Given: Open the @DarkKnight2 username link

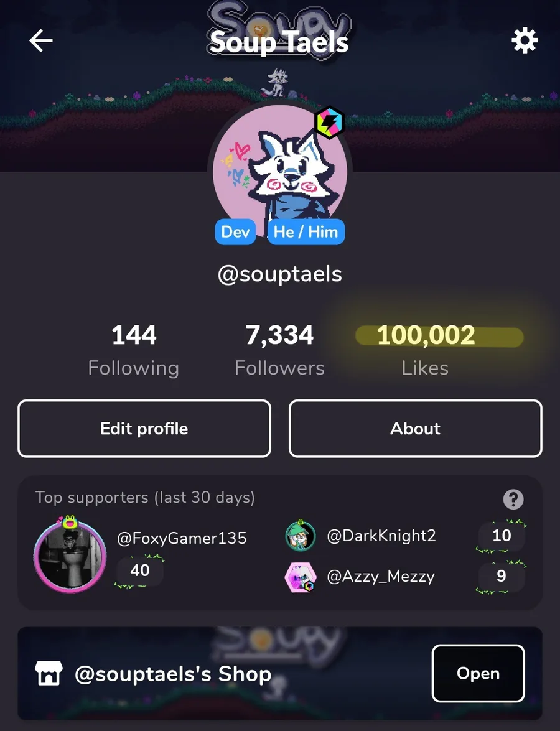Looking at the screenshot, I should pyautogui.click(x=381, y=536).
